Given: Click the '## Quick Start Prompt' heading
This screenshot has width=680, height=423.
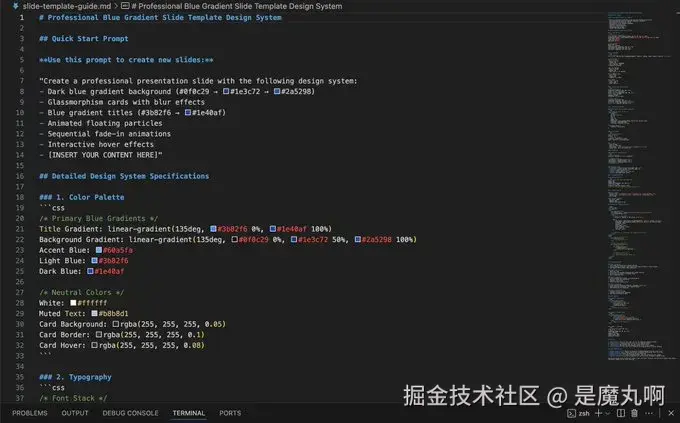Looking at the screenshot, I should (x=84, y=39).
